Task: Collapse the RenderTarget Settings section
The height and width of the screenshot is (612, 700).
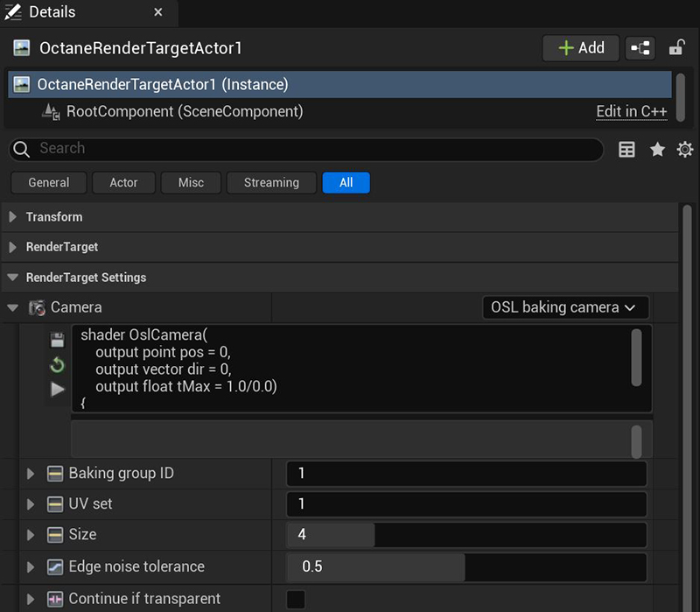Action: pos(12,278)
